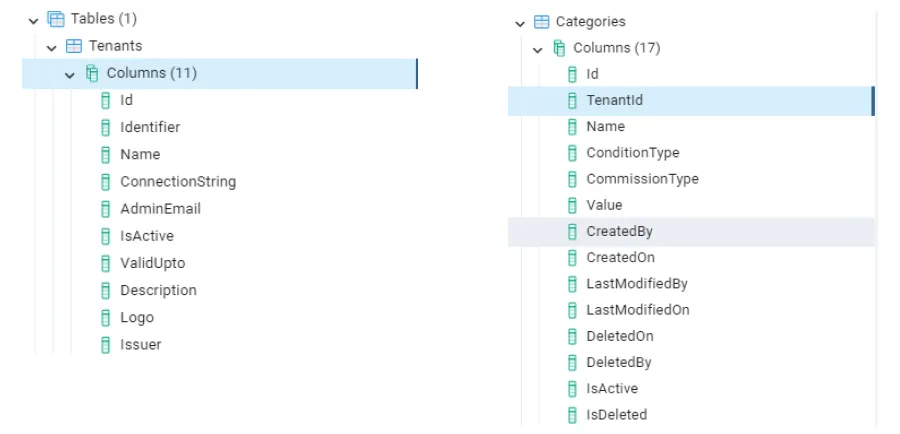900x434 pixels.
Task: Click the Columns (11) group icon
Action: [x=92, y=73]
